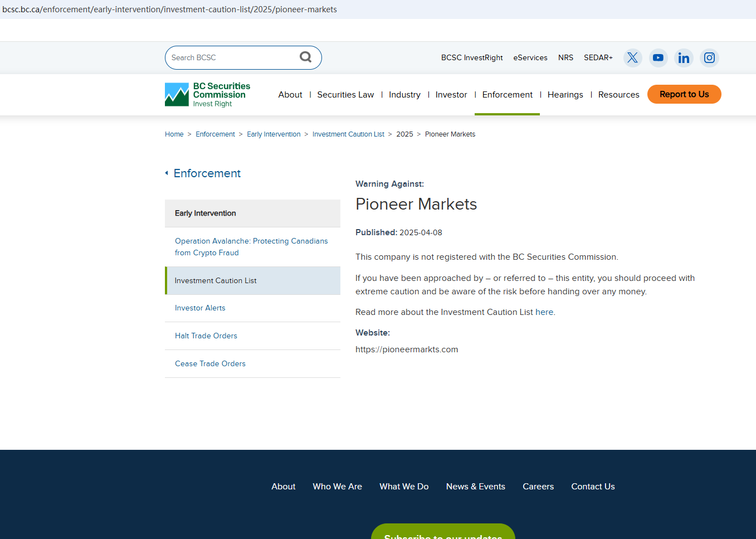Viewport: 756px width, 539px height.
Task: Open the Enforcement main menu item
Action: pyautogui.click(x=507, y=95)
